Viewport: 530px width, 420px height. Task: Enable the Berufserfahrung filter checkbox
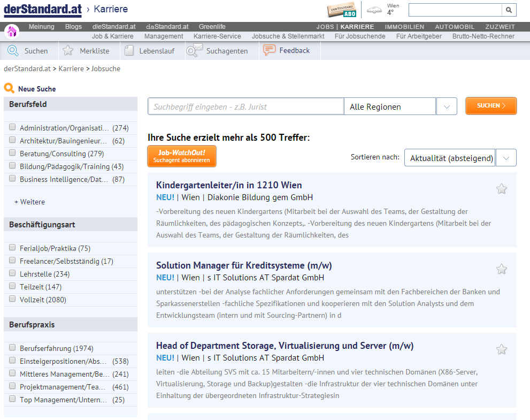[x=12, y=347]
